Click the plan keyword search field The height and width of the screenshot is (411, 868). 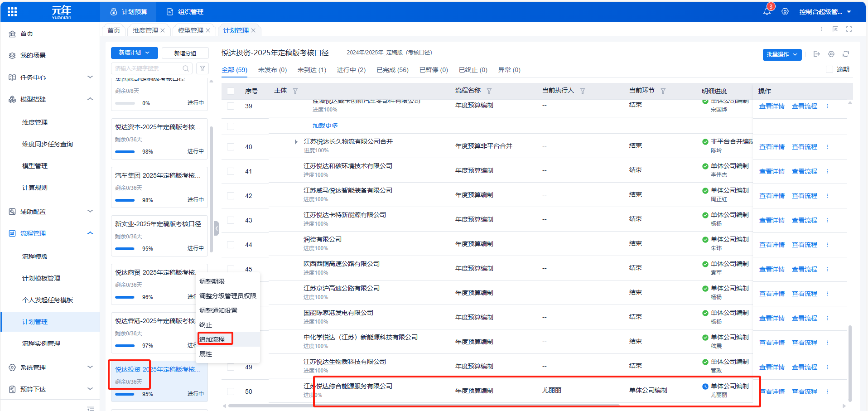pos(147,68)
